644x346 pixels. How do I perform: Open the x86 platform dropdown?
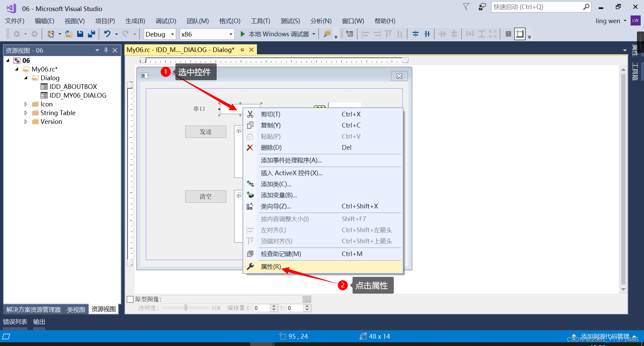coord(230,34)
